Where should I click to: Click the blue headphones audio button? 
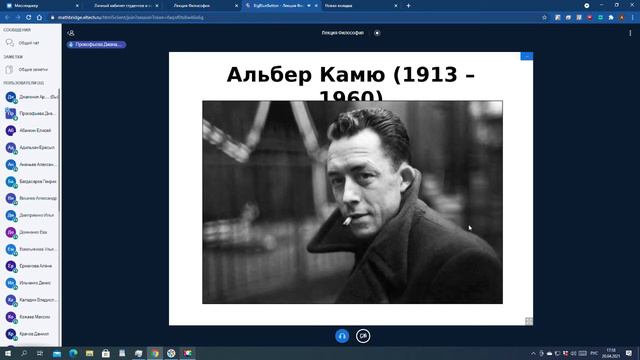point(342,336)
